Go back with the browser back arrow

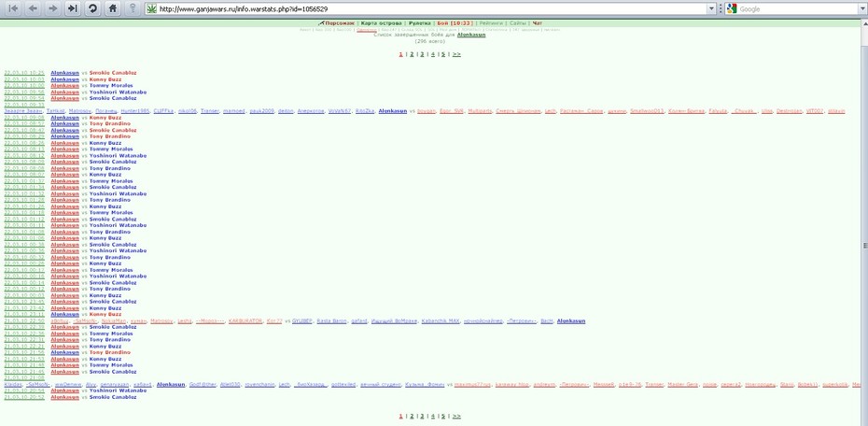(33, 8)
